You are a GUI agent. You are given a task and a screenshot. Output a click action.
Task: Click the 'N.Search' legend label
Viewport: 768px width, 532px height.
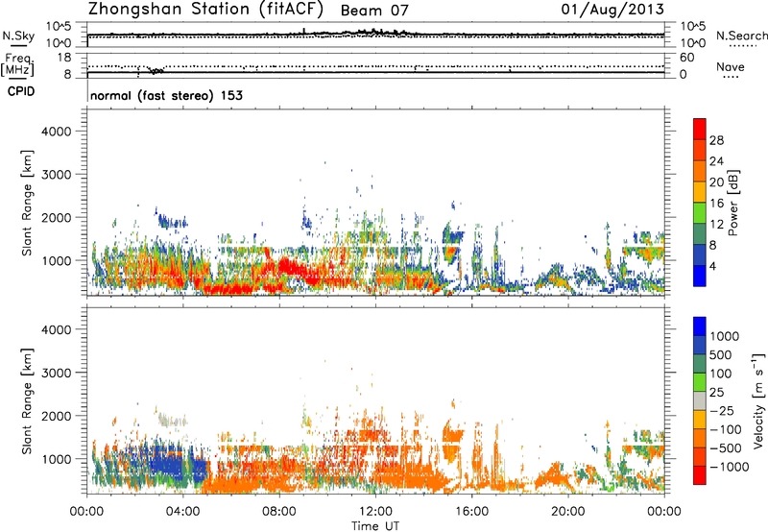click(x=742, y=36)
